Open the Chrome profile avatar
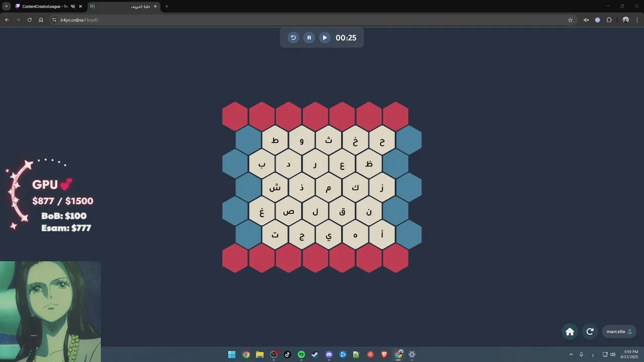 pyautogui.click(x=625, y=20)
